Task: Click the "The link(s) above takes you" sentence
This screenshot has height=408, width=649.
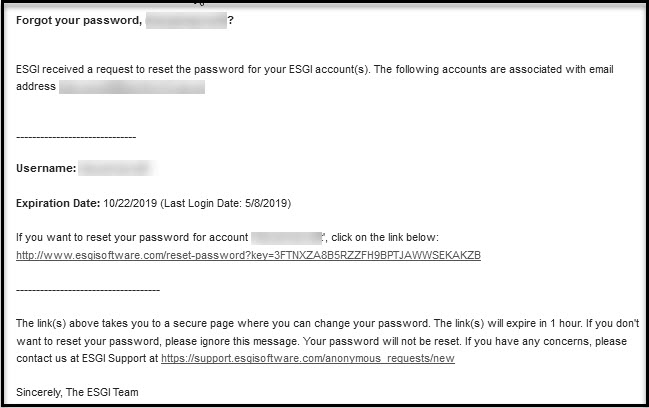Action: (223, 323)
